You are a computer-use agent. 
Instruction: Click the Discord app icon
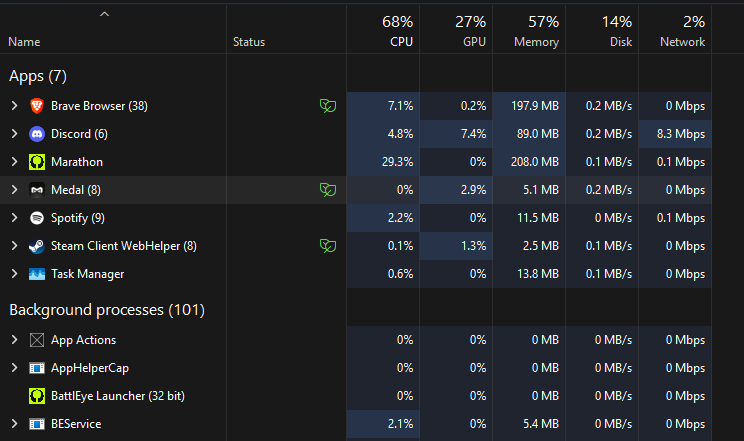[x=37, y=133]
